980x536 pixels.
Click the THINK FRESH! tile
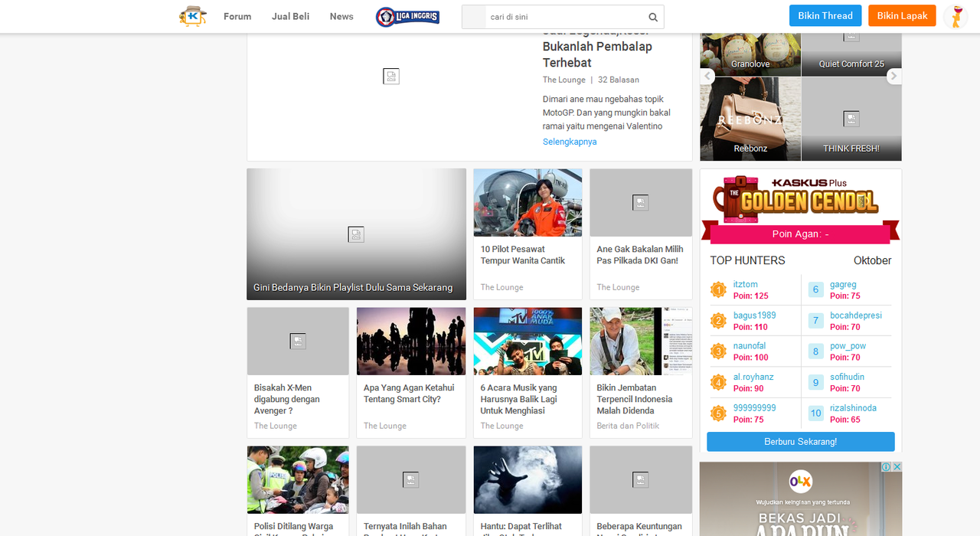(x=851, y=119)
